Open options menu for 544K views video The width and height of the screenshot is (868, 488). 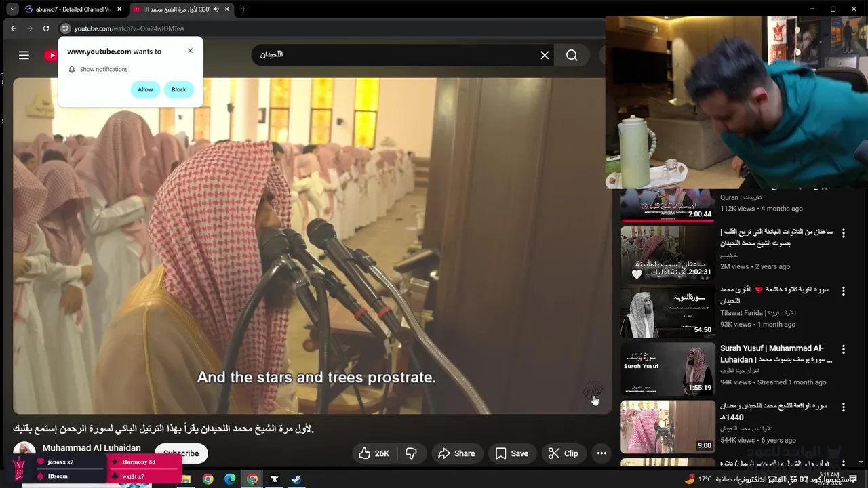[x=844, y=407]
